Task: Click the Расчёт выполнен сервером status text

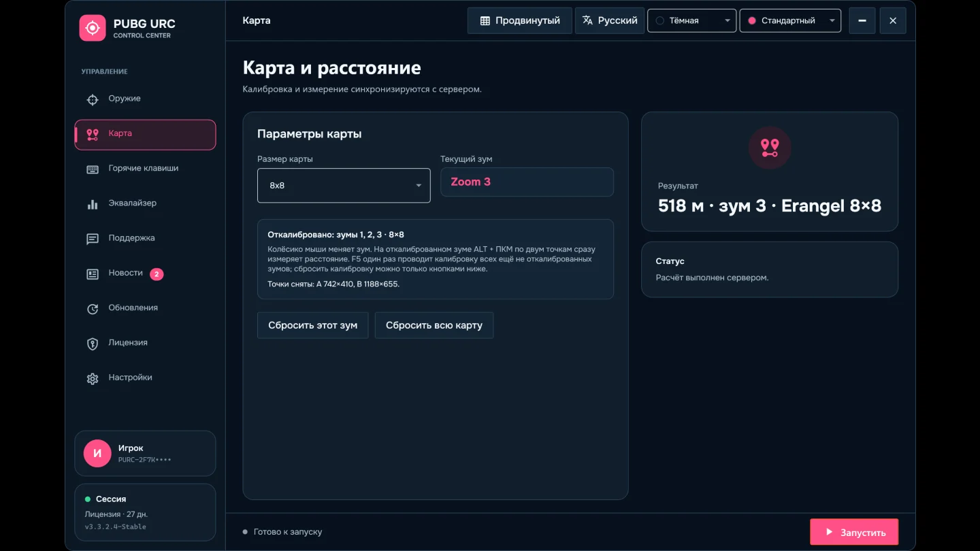Action: point(712,278)
